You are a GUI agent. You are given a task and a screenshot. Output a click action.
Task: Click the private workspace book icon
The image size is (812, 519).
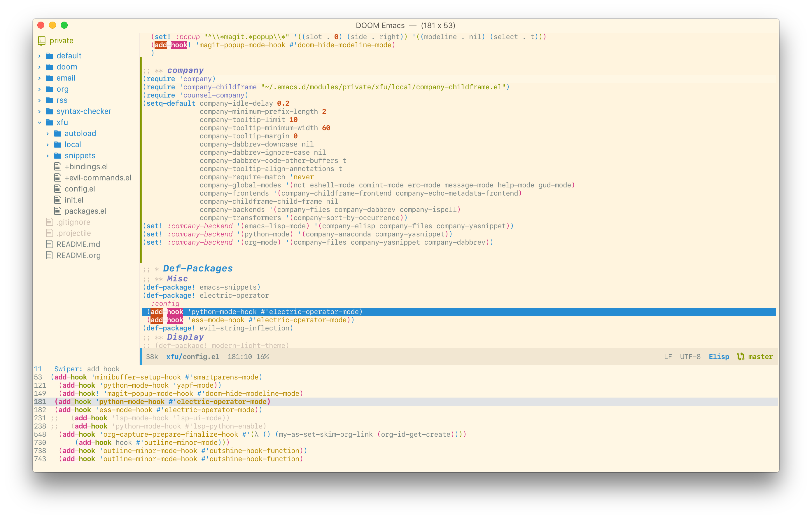click(41, 40)
